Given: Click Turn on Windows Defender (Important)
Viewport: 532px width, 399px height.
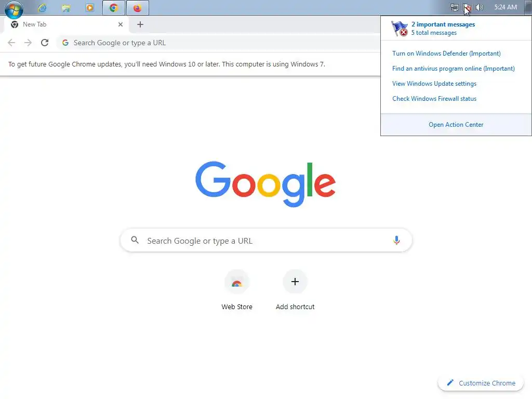Looking at the screenshot, I should [446, 54].
